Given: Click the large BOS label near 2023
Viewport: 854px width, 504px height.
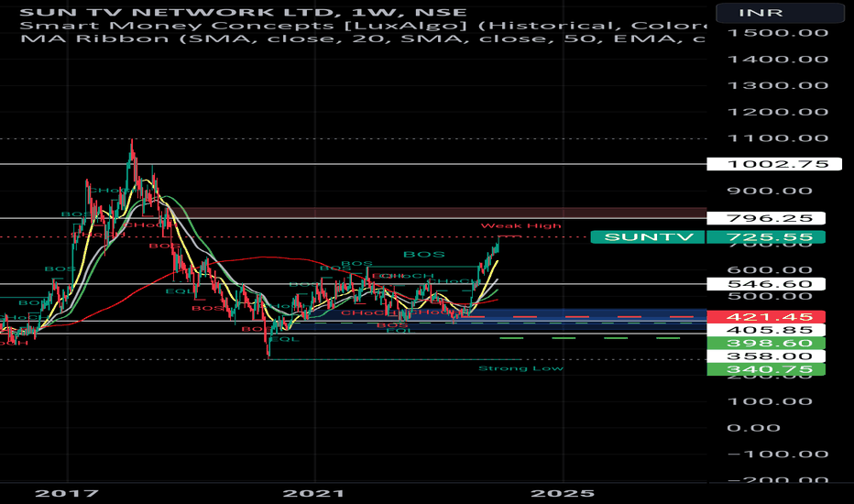Looking at the screenshot, I should [423, 255].
